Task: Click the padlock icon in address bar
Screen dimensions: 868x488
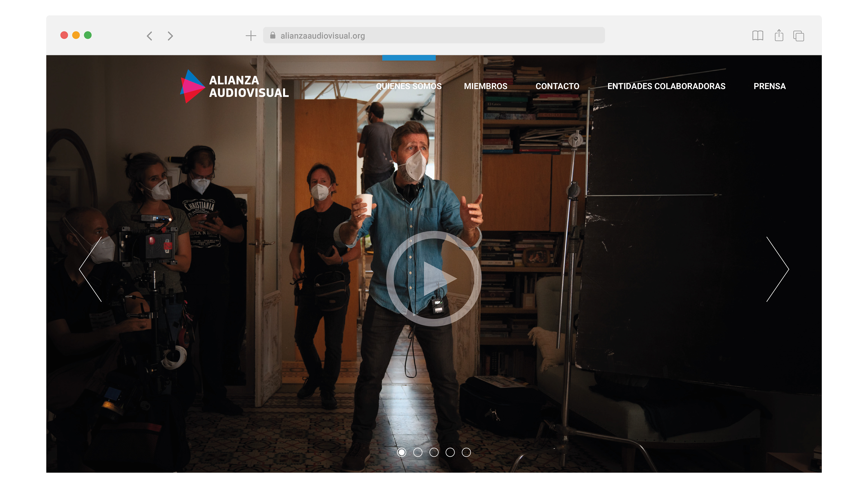Action: pos(273,35)
